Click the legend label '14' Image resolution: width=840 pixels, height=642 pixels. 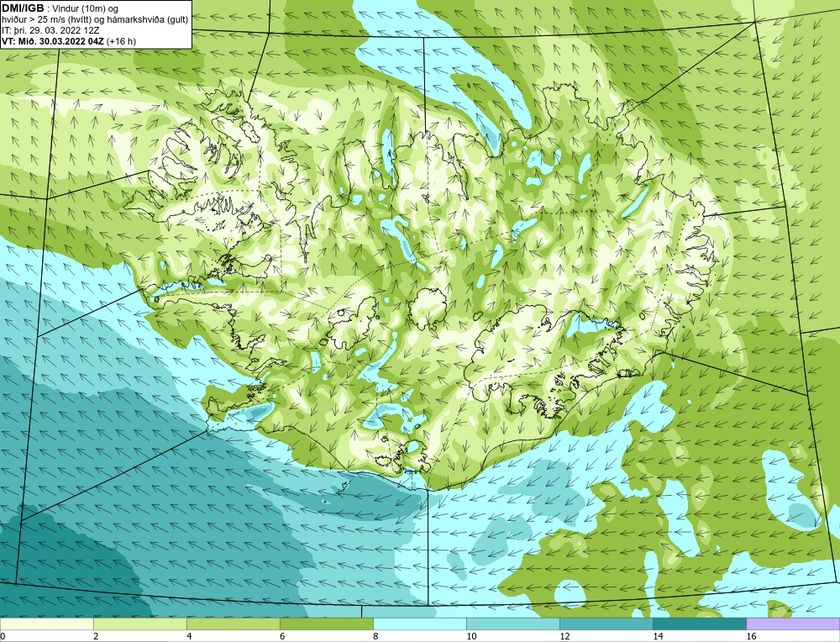[658, 636]
